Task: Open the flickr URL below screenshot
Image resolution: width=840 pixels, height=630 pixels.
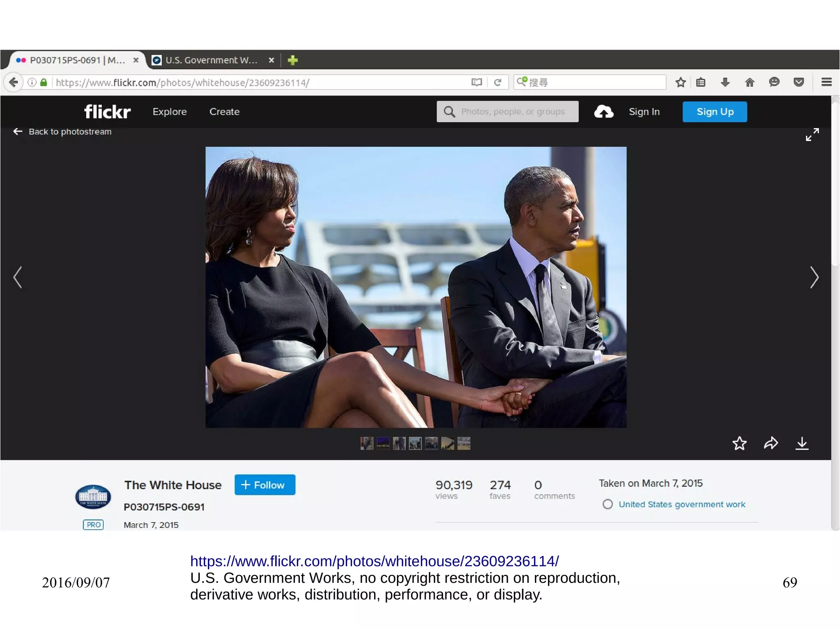Action: point(374,561)
